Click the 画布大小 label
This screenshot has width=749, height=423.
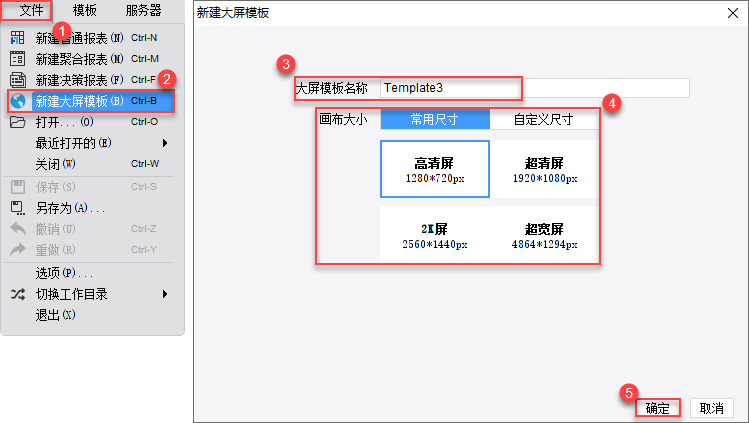click(343, 119)
